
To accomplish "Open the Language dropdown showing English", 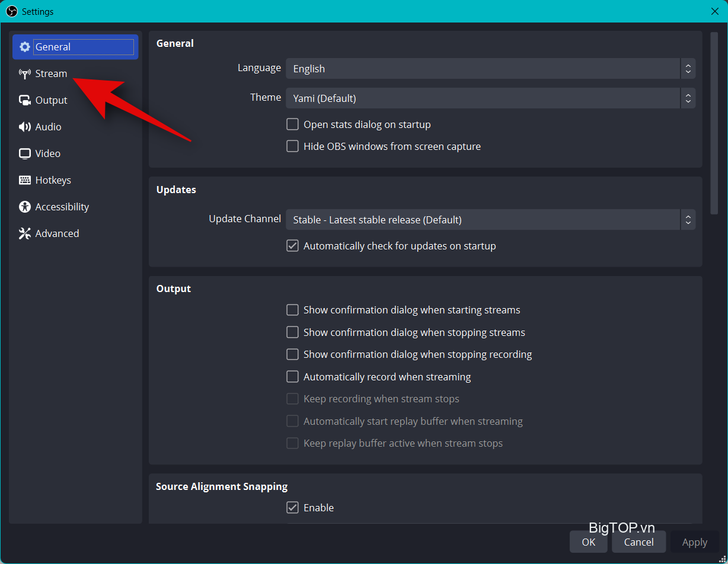I will click(x=490, y=69).
